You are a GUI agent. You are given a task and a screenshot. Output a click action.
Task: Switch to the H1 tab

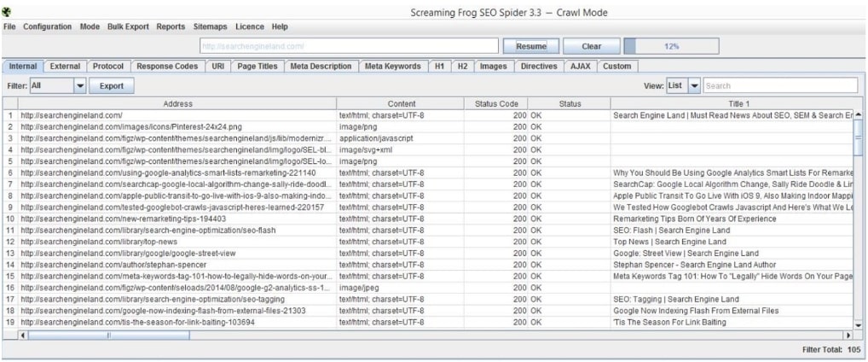(x=439, y=66)
